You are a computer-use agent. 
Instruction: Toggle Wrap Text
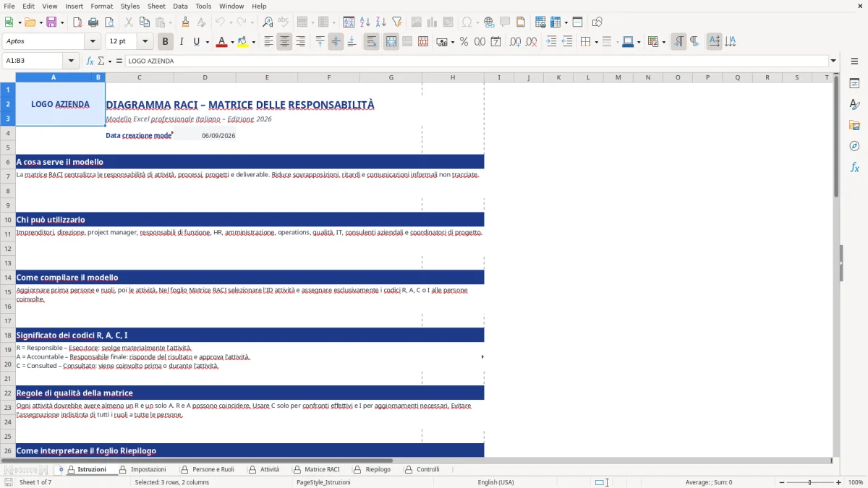pos(372,42)
